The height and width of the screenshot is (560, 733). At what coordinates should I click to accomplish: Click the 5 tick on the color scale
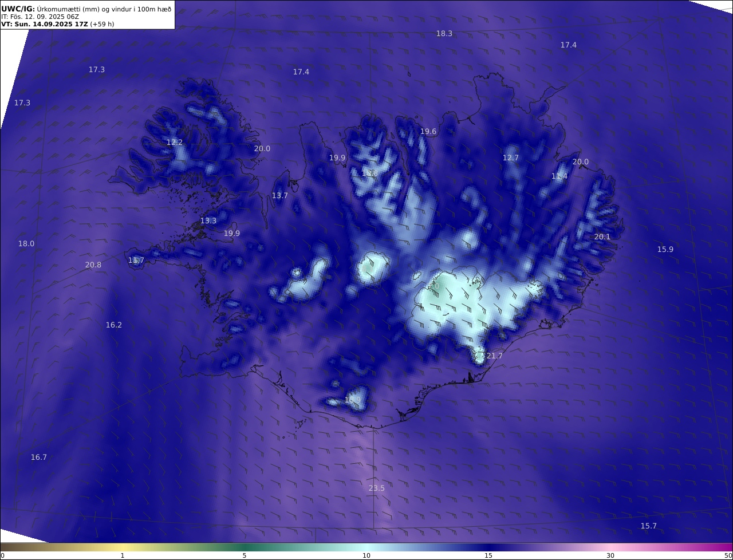pyautogui.click(x=245, y=555)
